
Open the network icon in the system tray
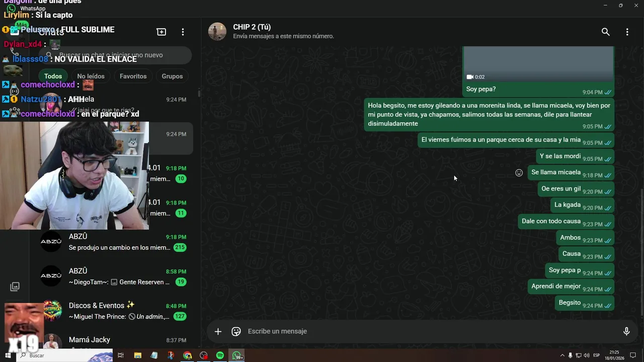click(x=579, y=355)
